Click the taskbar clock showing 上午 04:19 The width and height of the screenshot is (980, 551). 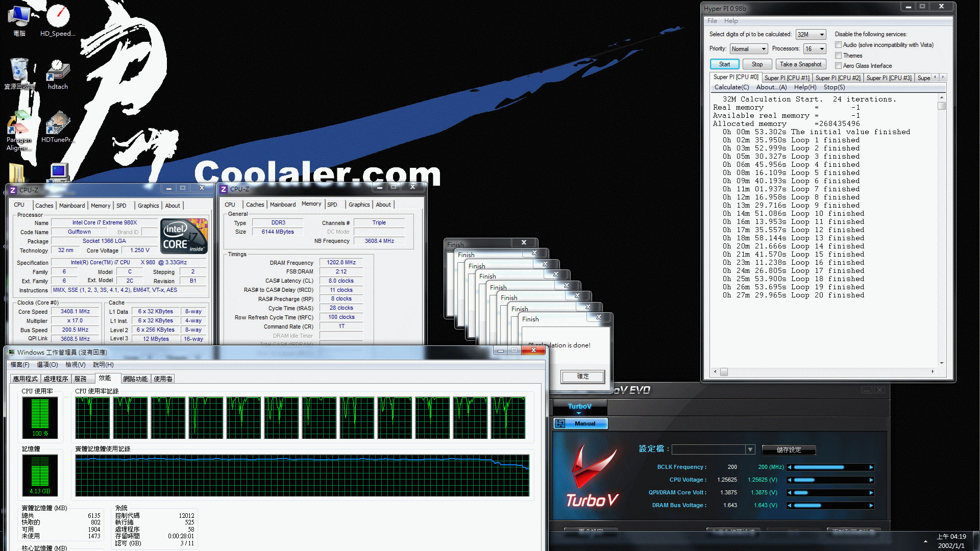tap(951, 541)
